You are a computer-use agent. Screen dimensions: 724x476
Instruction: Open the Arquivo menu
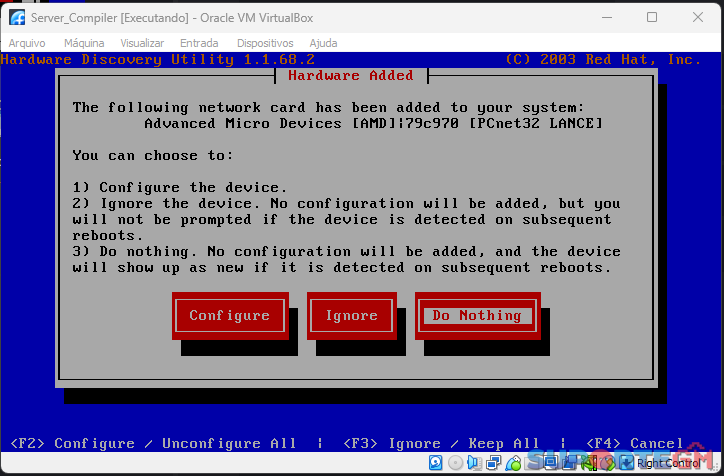pyautogui.click(x=27, y=43)
